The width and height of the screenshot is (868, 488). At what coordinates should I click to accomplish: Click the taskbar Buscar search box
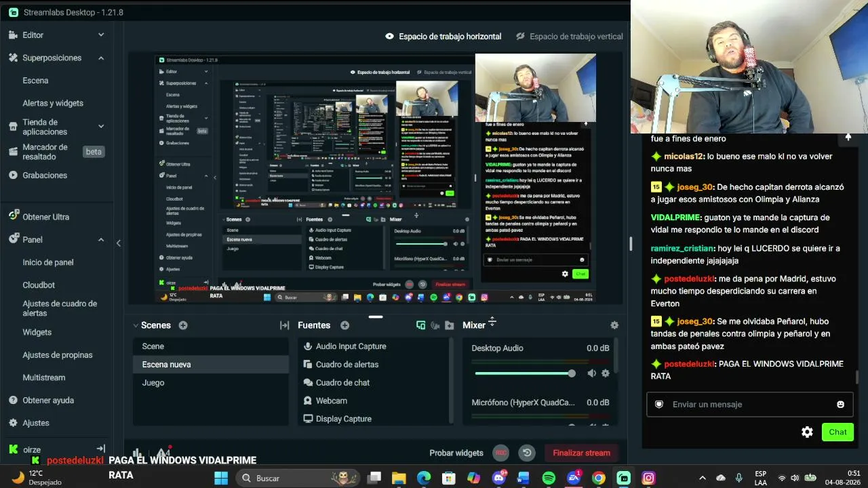tap(298, 478)
